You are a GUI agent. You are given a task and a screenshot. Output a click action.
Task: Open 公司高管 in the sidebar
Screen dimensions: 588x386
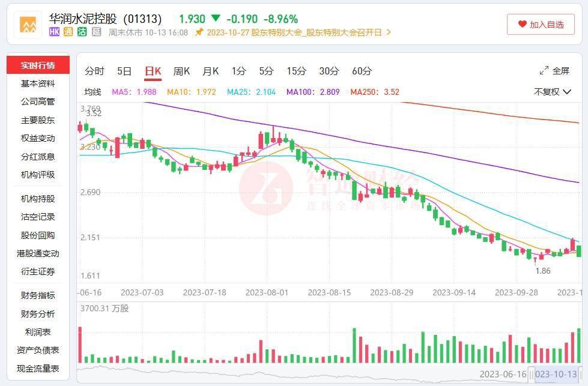tap(38, 101)
